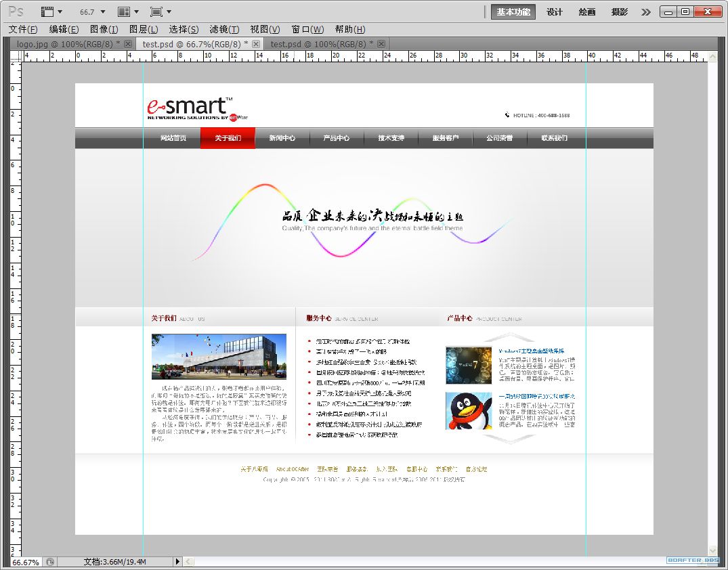This screenshot has width=728, height=570.
Task: Open the 图像(I) menu
Action: (x=104, y=29)
